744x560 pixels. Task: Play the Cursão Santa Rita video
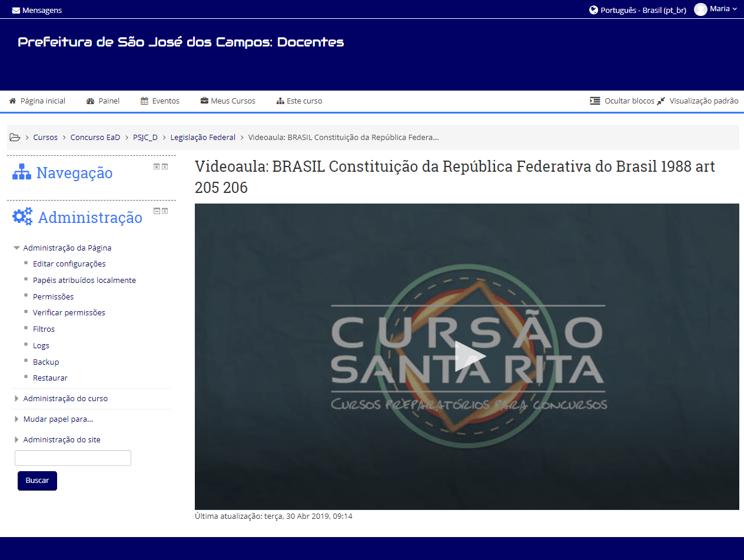point(470,356)
